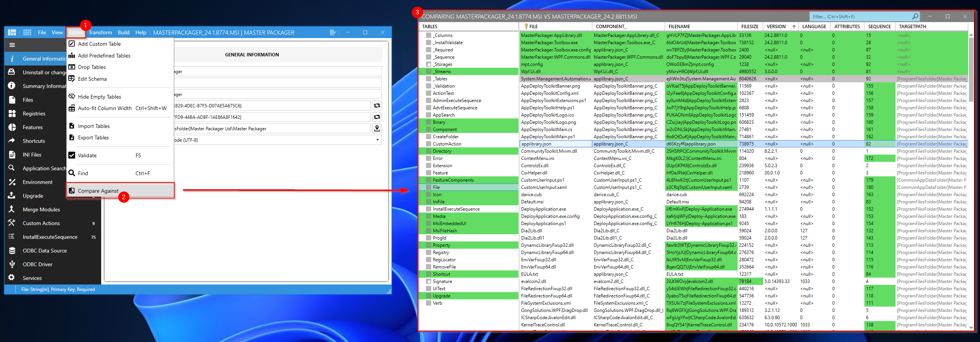Click the FILENAME column header
Screen dimensions: 980x342
[x=701, y=27]
